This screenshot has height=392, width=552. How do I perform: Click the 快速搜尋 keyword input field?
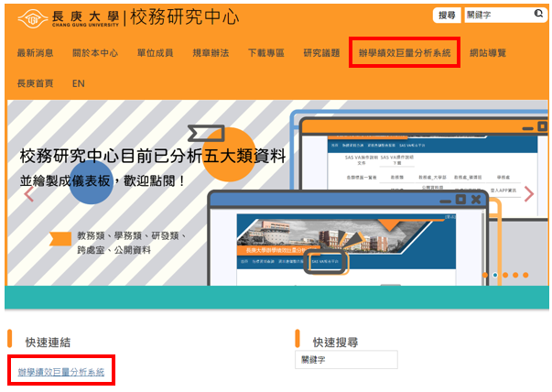click(x=346, y=360)
